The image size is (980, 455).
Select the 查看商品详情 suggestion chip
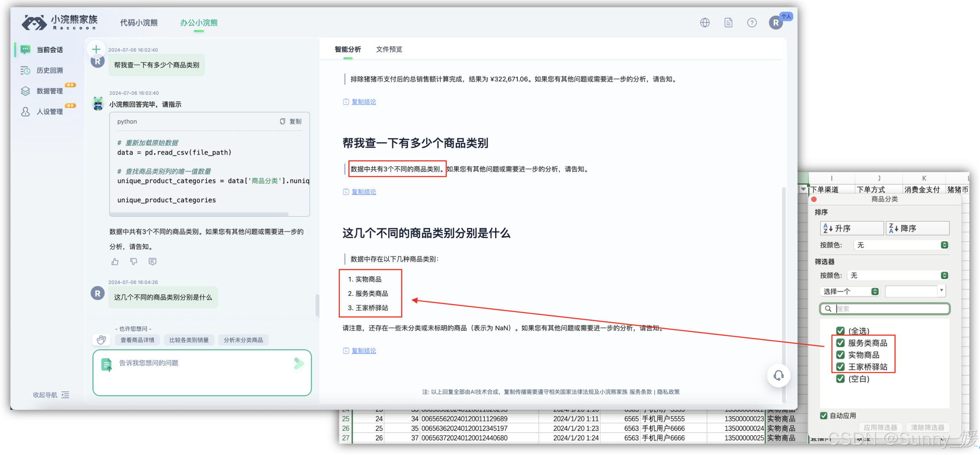point(137,340)
